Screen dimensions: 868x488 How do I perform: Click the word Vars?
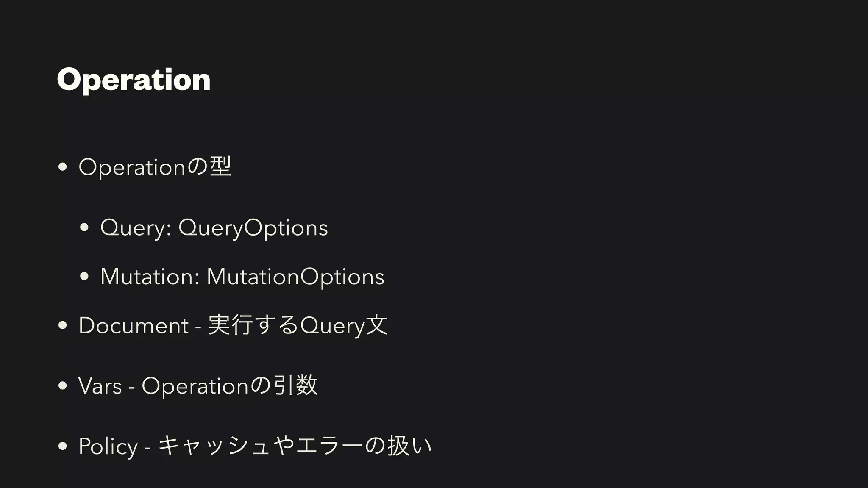pos(100,385)
